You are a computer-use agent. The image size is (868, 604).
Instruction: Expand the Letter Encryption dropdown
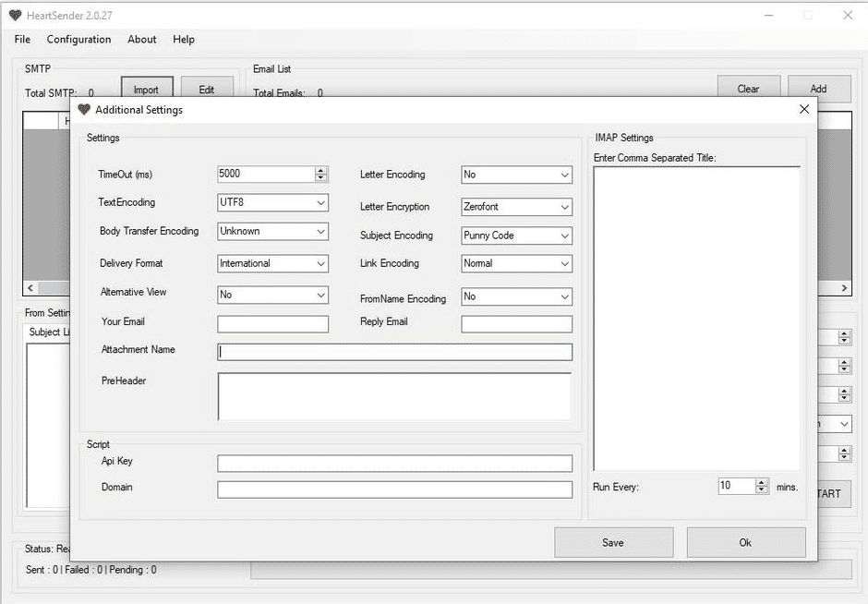pos(564,207)
